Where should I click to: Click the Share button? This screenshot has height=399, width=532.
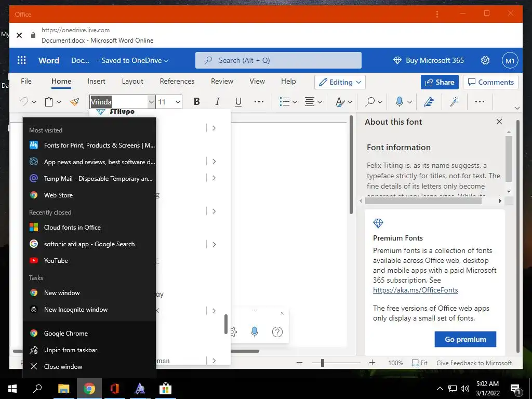pos(440,82)
